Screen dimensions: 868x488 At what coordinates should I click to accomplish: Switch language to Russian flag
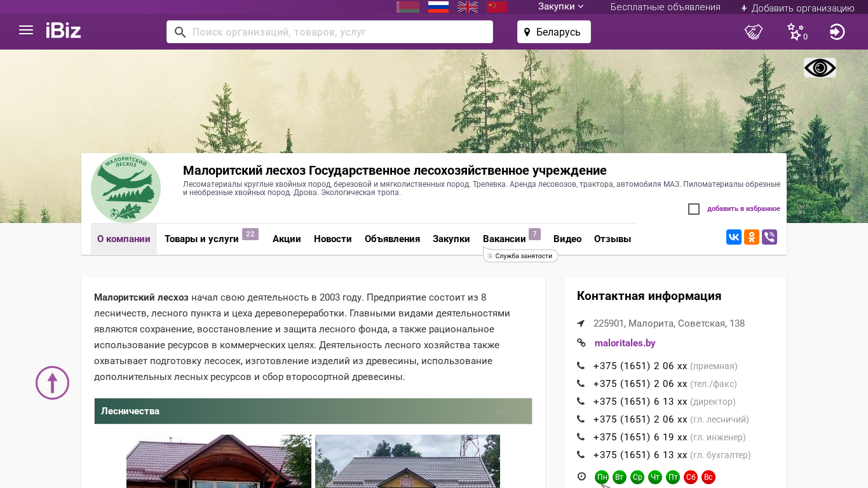[438, 7]
